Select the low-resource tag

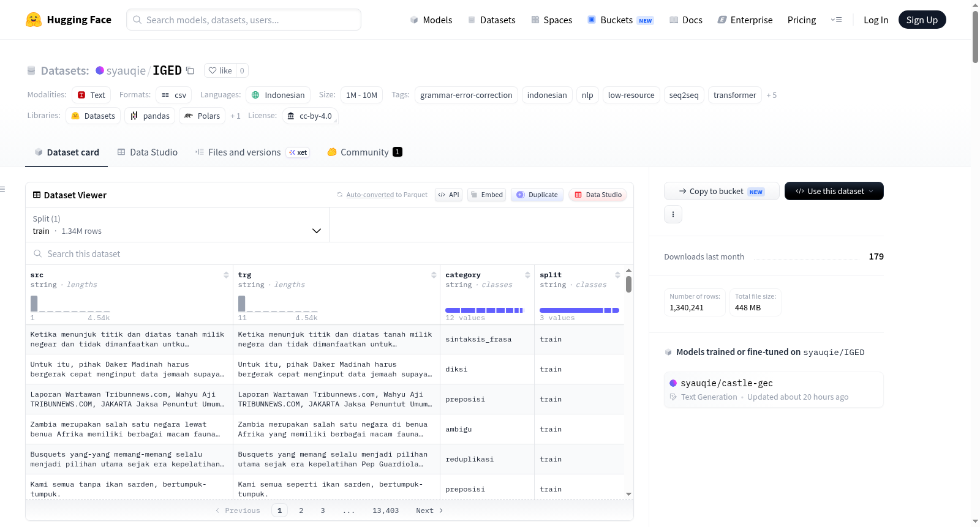coord(631,95)
